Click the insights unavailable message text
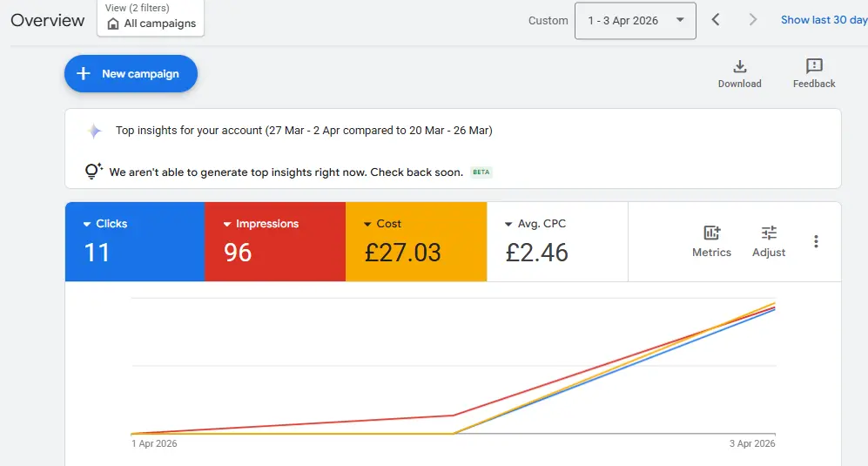868x466 pixels. pos(286,172)
